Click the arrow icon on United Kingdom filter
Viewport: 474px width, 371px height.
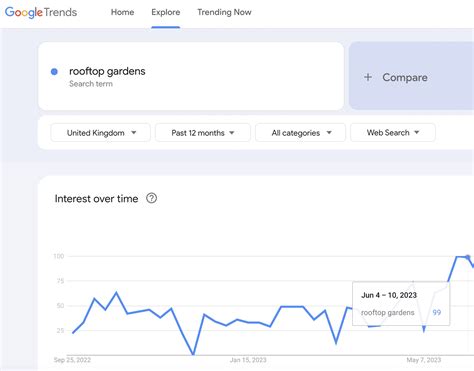click(134, 133)
